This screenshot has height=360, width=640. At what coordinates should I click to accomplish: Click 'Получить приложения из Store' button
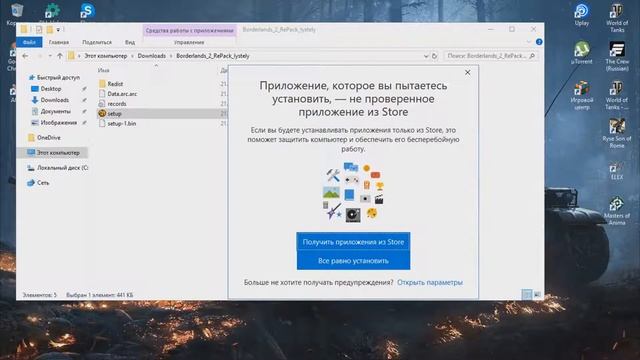coord(353,242)
